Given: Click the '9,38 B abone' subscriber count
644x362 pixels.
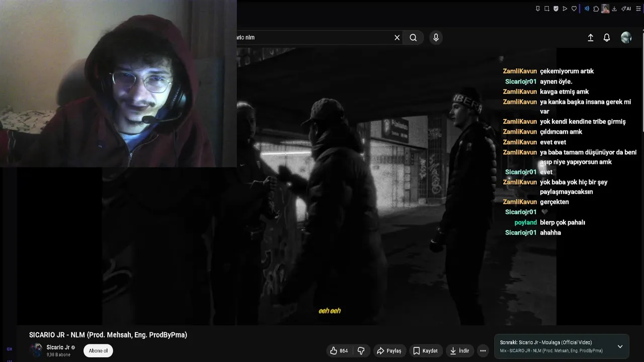Looking at the screenshot, I should pos(58,355).
